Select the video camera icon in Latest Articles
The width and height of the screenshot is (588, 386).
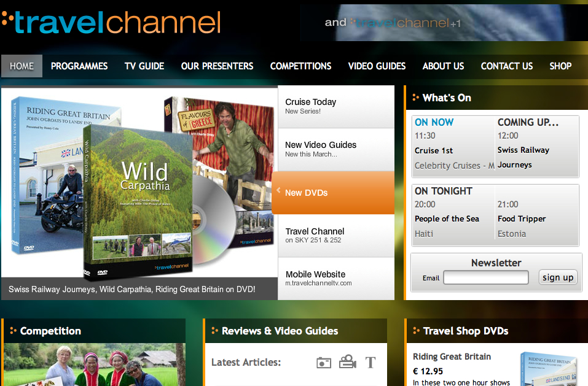tap(347, 362)
